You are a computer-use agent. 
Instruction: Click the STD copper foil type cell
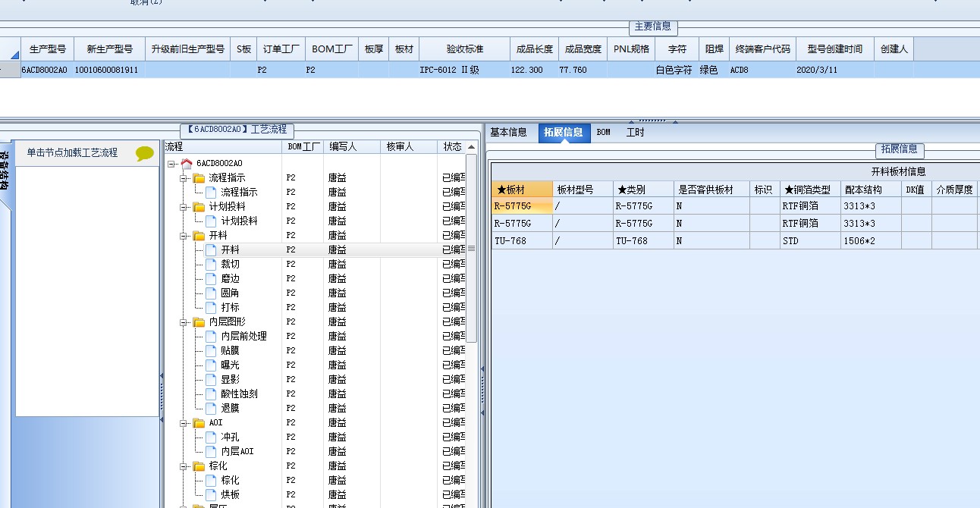click(x=810, y=240)
